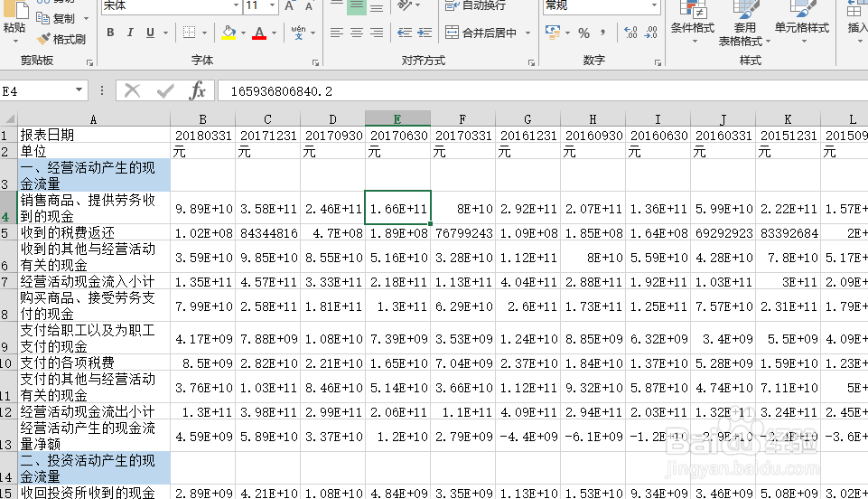Apply comma style
The width and height of the screenshot is (868, 499).
(x=602, y=33)
